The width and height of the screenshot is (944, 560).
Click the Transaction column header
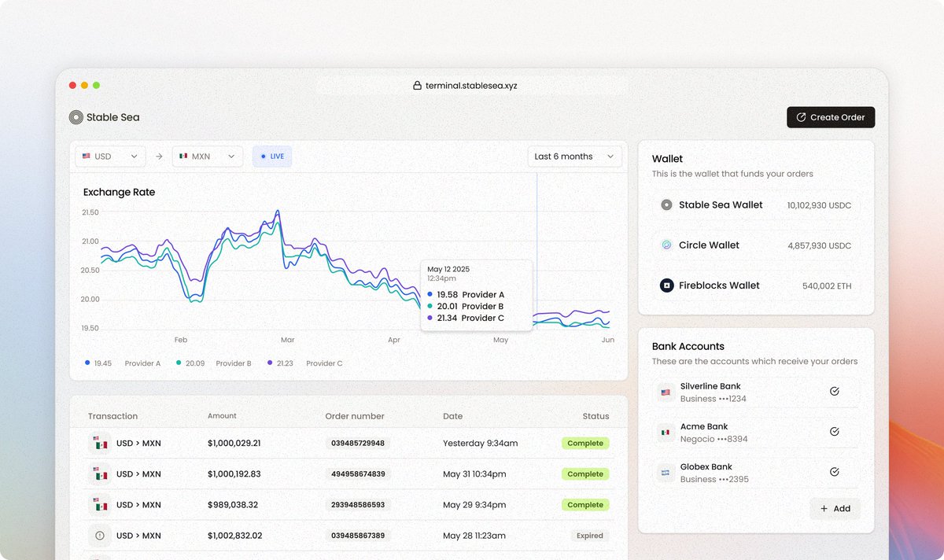112,416
